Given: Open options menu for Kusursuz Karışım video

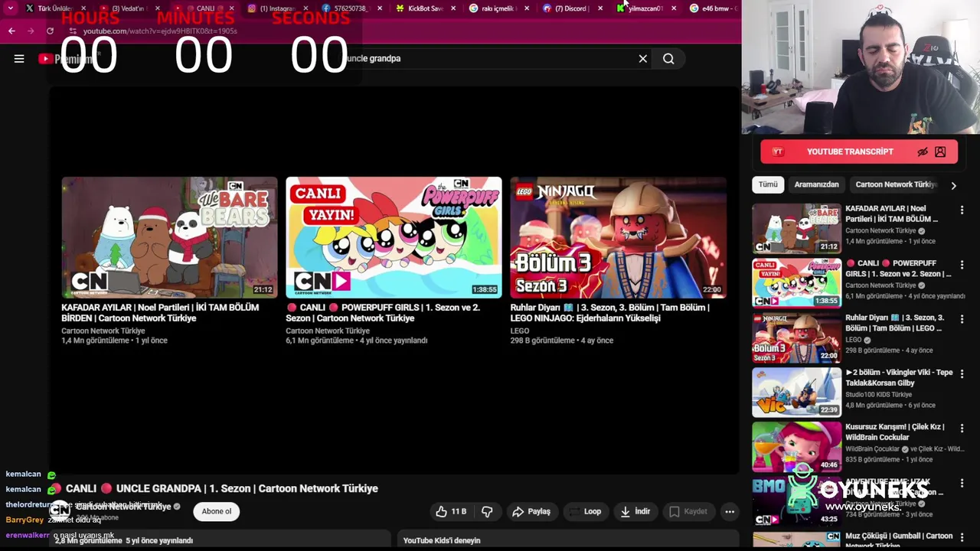Looking at the screenshot, I should click(962, 429).
